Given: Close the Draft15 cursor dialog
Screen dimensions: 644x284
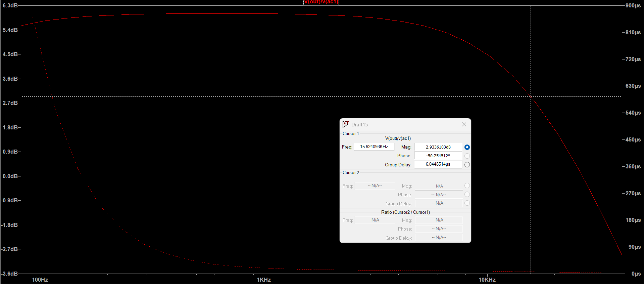Looking at the screenshot, I should tap(464, 124).
